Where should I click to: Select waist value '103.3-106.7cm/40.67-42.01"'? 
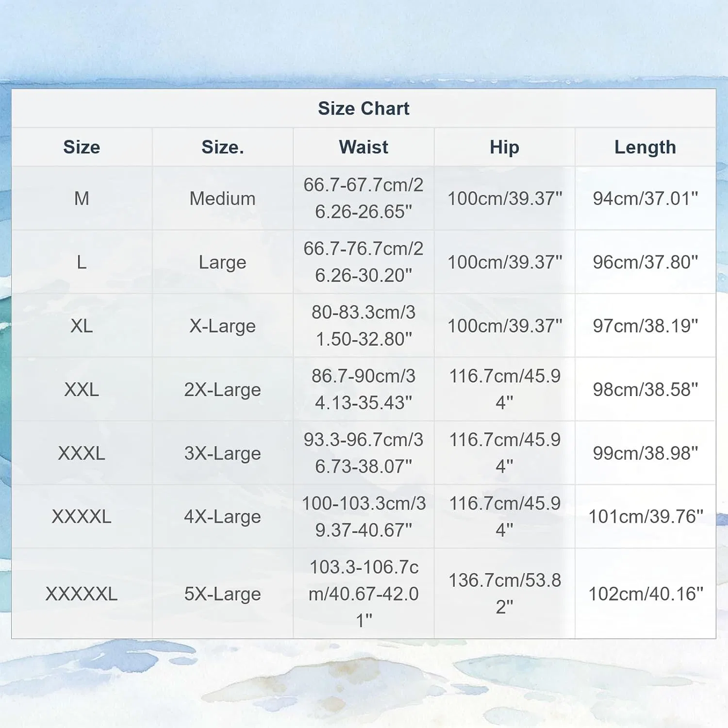[364, 594]
